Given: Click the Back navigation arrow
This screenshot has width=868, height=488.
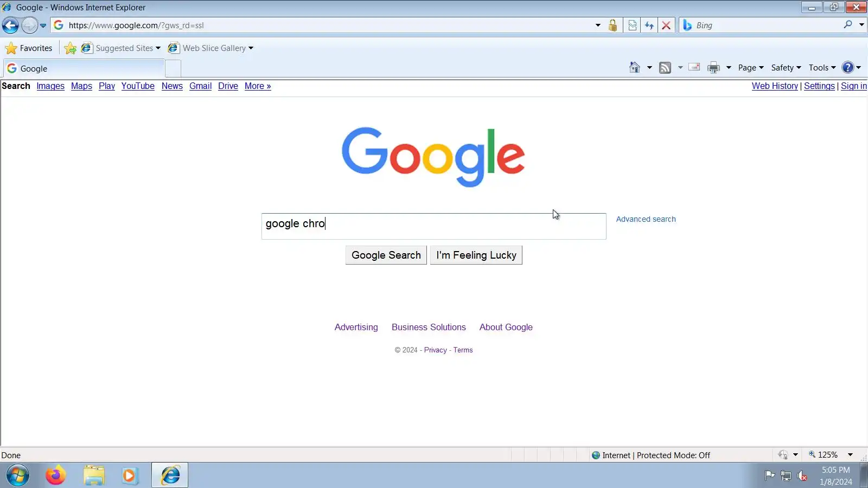Looking at the screenshot, I should [10, 25].
